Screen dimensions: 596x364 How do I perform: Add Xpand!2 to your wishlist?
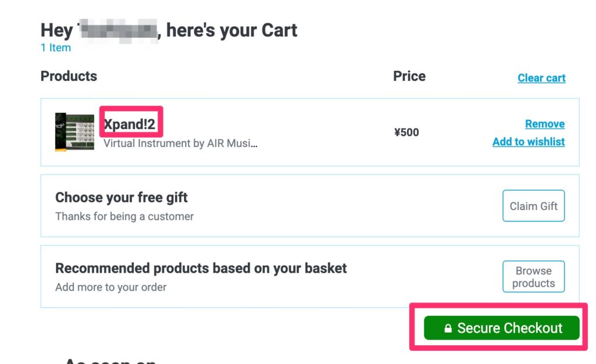point(528,141)
